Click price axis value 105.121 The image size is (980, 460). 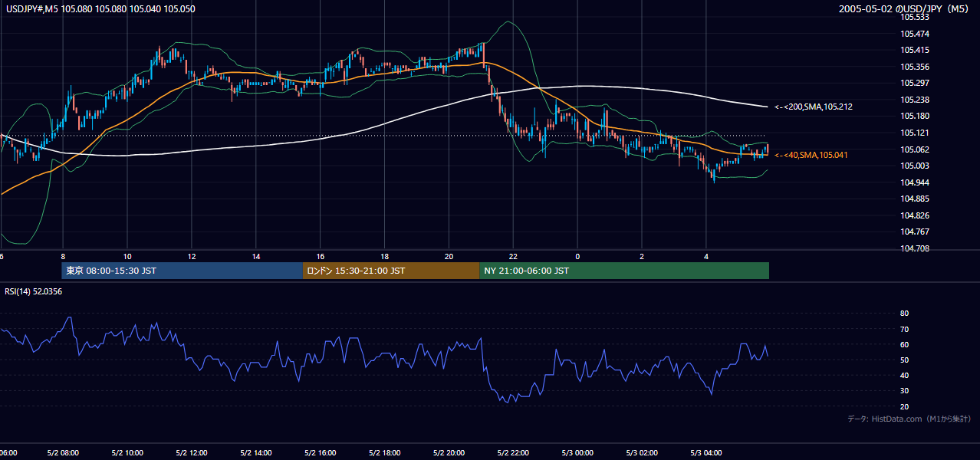coord(914,133)
